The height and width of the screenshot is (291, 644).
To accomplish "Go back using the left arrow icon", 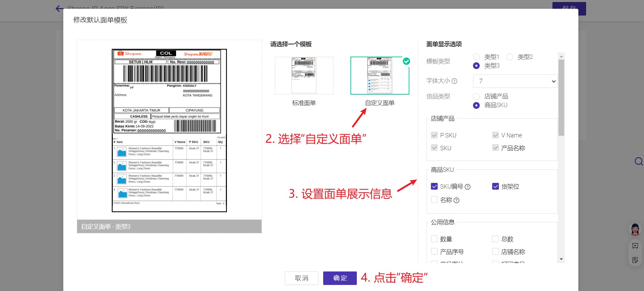I will (60, 9).
